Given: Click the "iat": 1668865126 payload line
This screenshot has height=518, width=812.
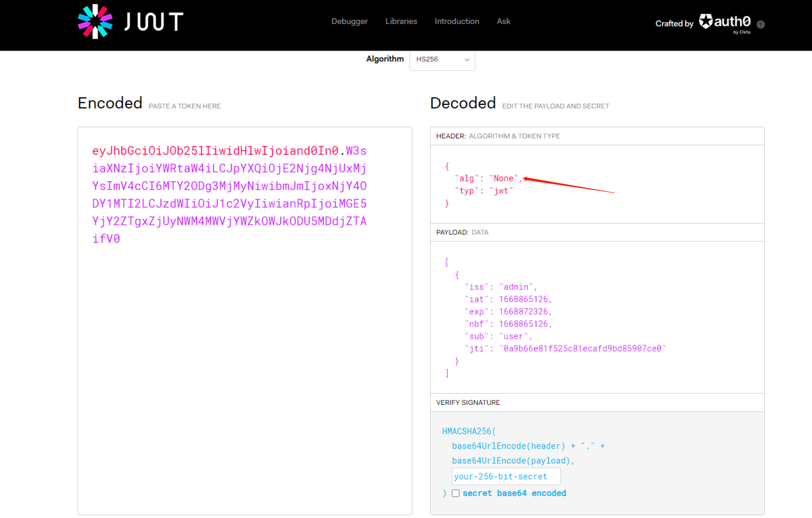Looking at the screenshot, I should (508, 299).
